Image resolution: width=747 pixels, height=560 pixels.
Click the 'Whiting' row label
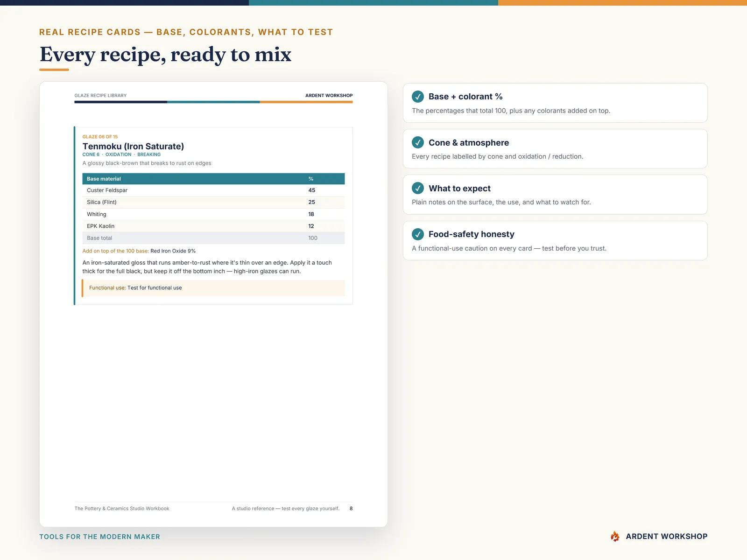pos(96,214)
